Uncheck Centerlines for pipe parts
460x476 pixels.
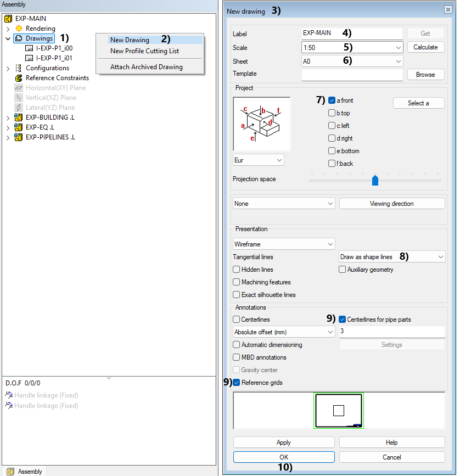click(343, 320)
